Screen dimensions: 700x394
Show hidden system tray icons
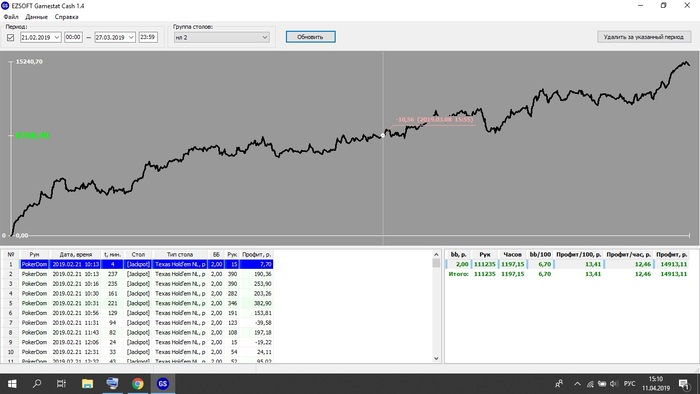[x=577, y=384]
